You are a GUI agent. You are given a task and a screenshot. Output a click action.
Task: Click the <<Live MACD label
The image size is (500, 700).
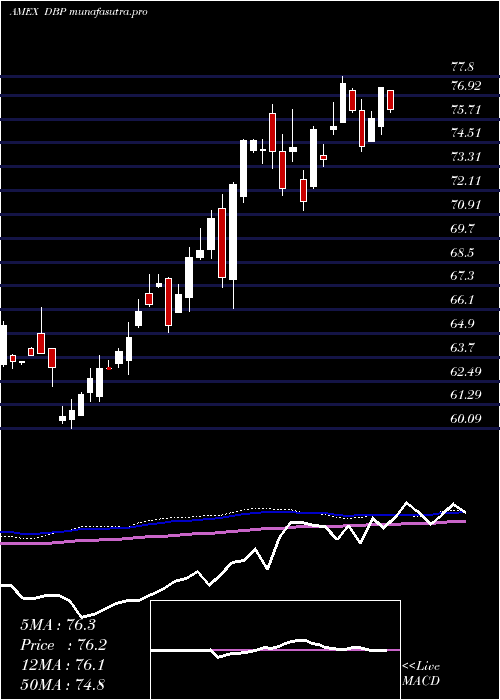pos(421,674)
